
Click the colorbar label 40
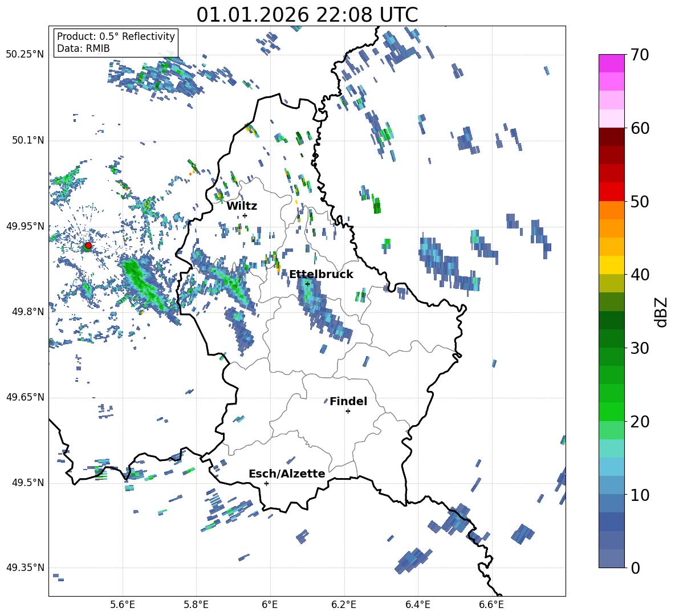pos(639,275)
